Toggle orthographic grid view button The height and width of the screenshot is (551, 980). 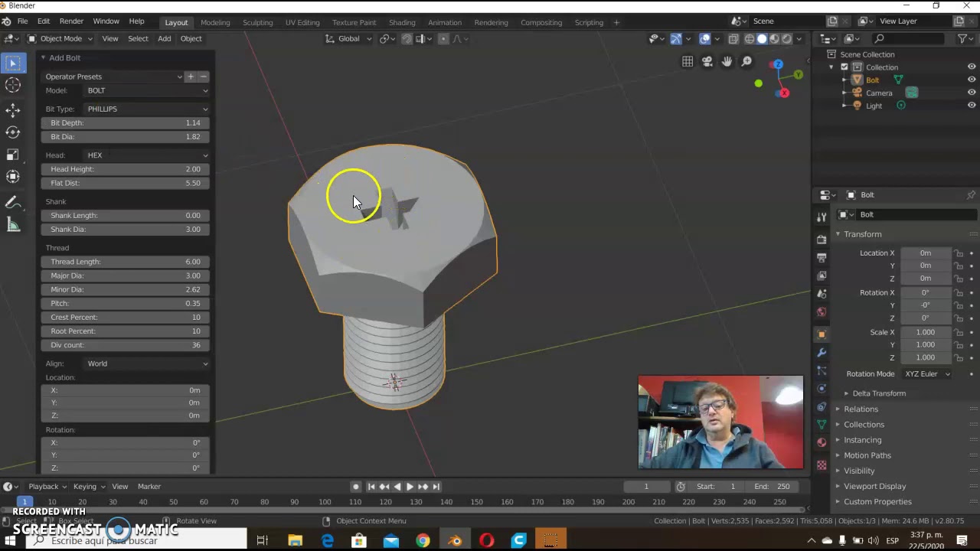tap(688, 62)
